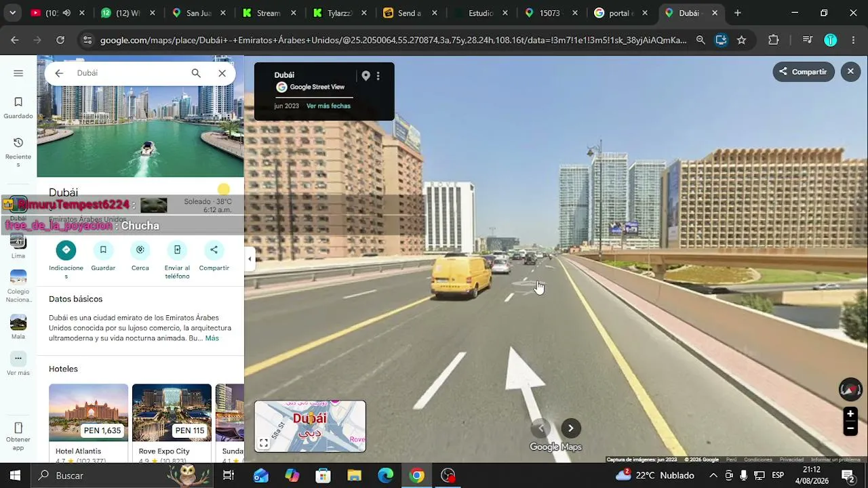
Task: Open Chrome zoom magnifier in address bar
Action: (701, 40)
